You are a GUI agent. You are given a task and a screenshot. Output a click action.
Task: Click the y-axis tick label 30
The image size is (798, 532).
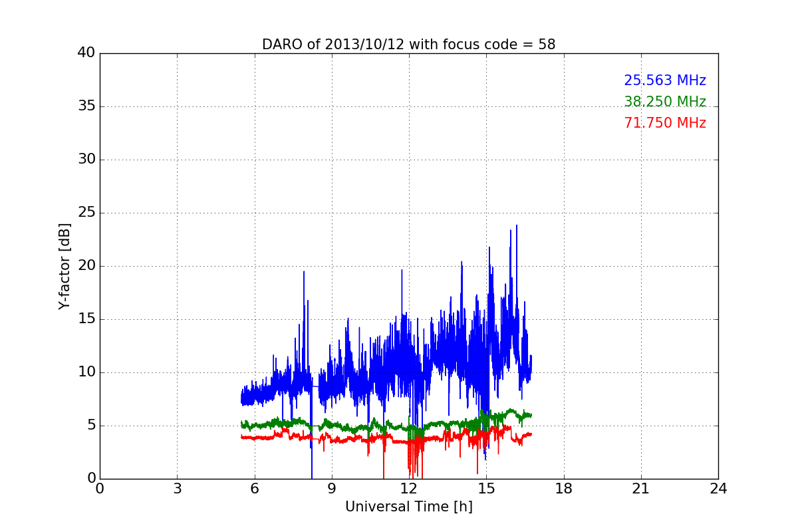tap(86, 160)
